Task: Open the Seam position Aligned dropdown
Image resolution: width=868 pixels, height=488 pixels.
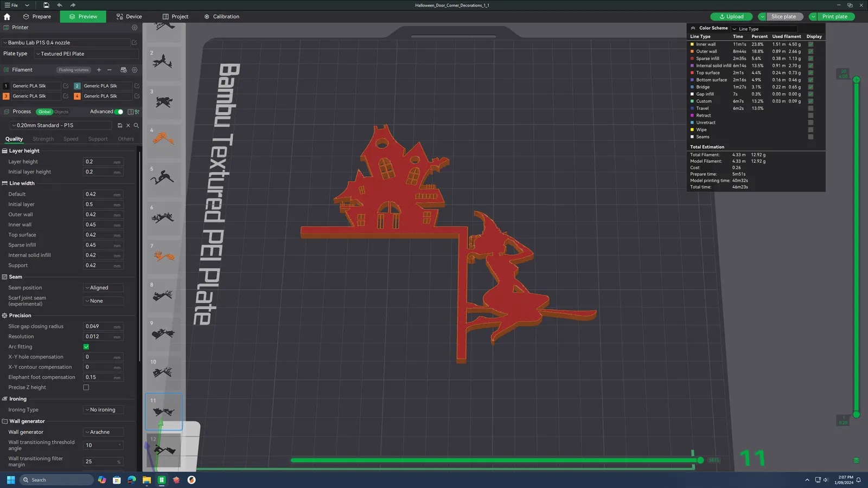Action: [x=103, y=288]
